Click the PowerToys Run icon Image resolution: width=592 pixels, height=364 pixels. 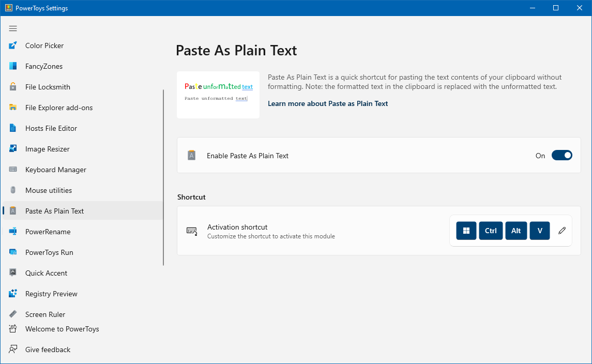point(13,252)
